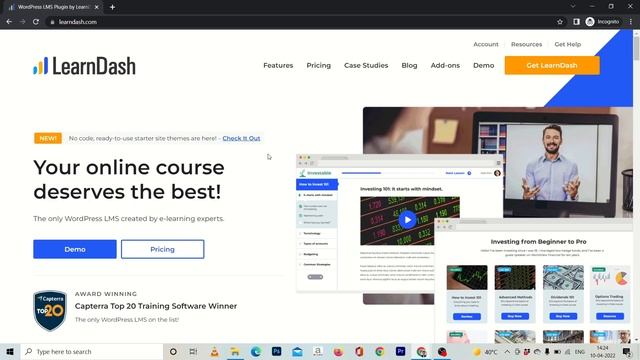Follow the Check It Out link
This screenshot has height=360, width=640.
click(241, 138)
